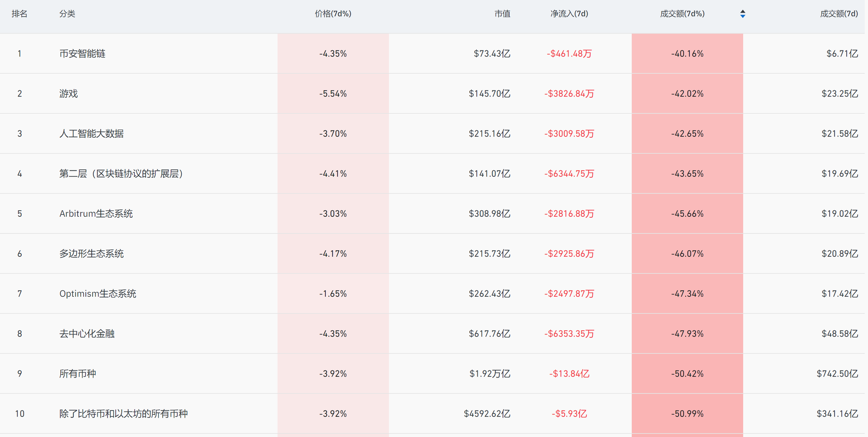The width and height of the screenshot is (868, 437).
Task: Select market cap $73.43亿
Action: pos(492,53)
